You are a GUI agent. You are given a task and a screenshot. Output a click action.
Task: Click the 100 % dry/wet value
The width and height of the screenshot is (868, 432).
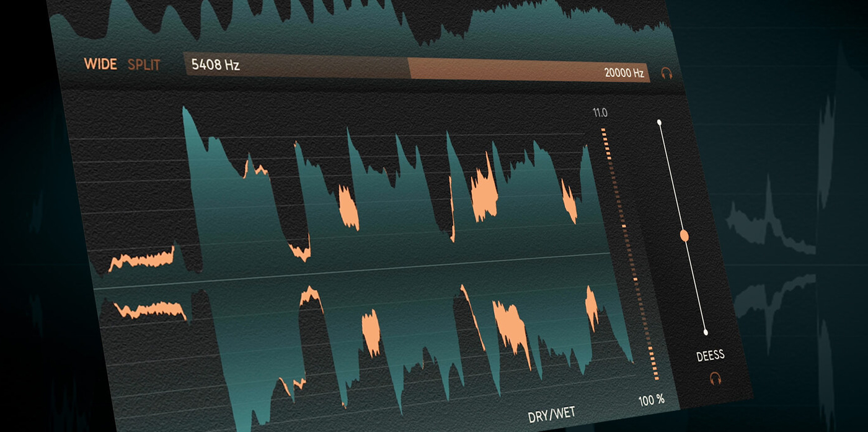click(652, 400)
